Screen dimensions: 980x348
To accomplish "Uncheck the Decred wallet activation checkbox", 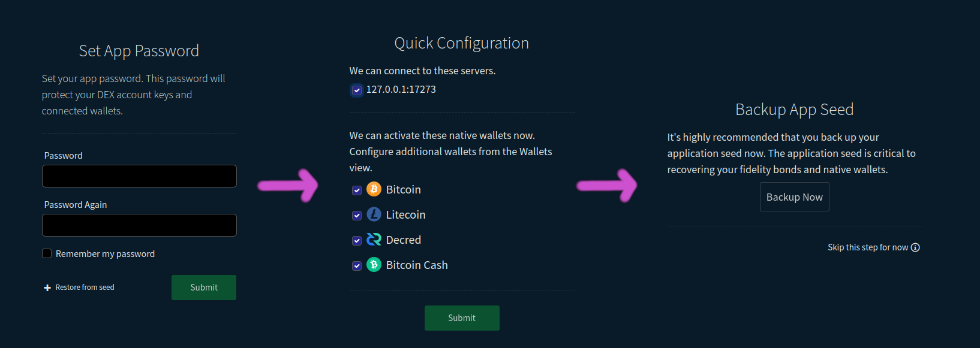I will [357, 240].
